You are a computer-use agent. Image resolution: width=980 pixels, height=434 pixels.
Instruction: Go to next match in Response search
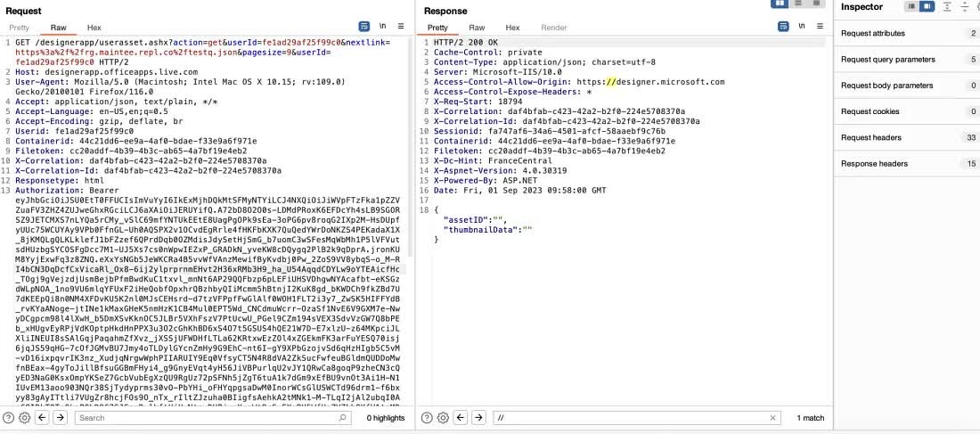pyautogui.click(x=478, y=418)
